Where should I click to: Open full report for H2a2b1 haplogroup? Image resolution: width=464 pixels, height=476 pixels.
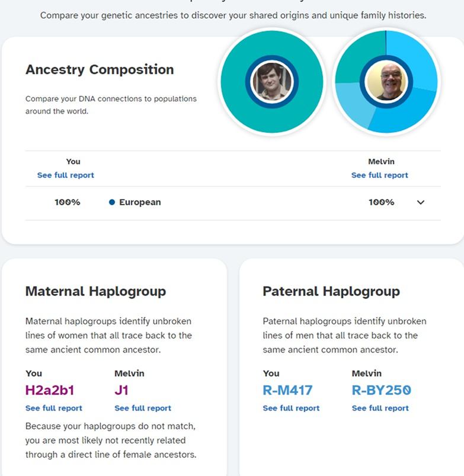tap(54, 408)
